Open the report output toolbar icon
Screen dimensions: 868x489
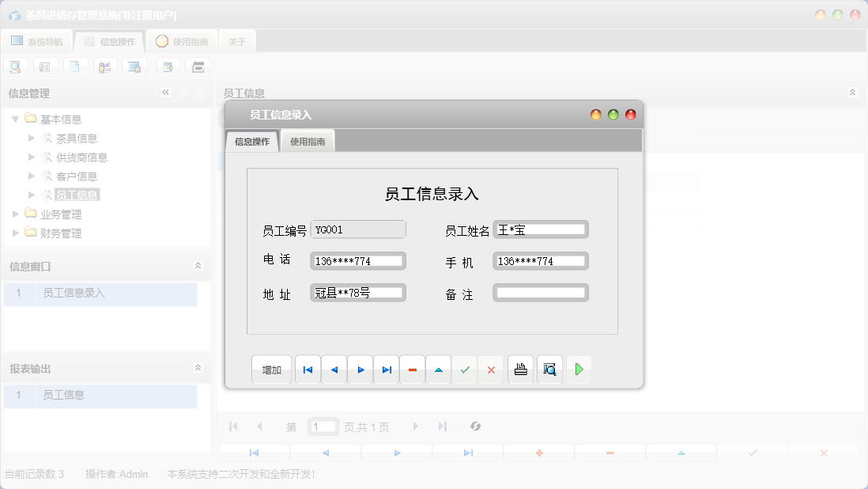pos(197,66)
